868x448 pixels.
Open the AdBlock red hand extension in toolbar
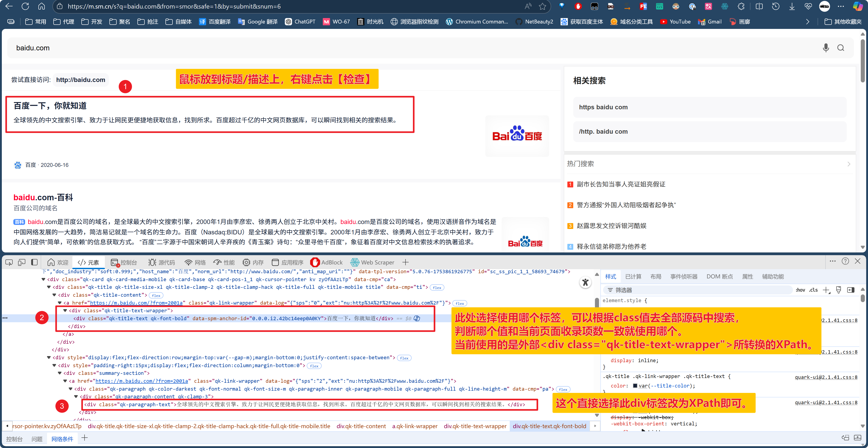click(578, 6)
